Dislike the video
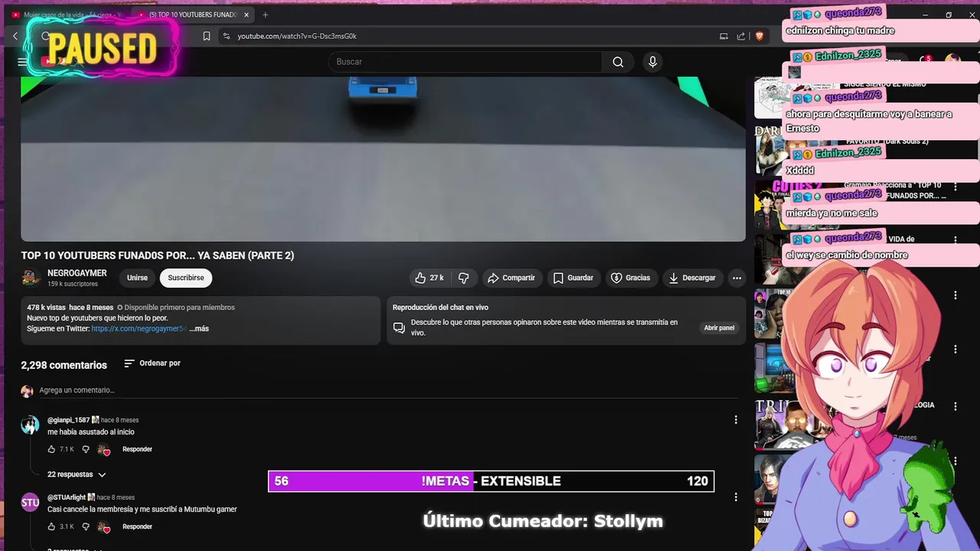Screen dimensions: 980x551 point(463,278)
